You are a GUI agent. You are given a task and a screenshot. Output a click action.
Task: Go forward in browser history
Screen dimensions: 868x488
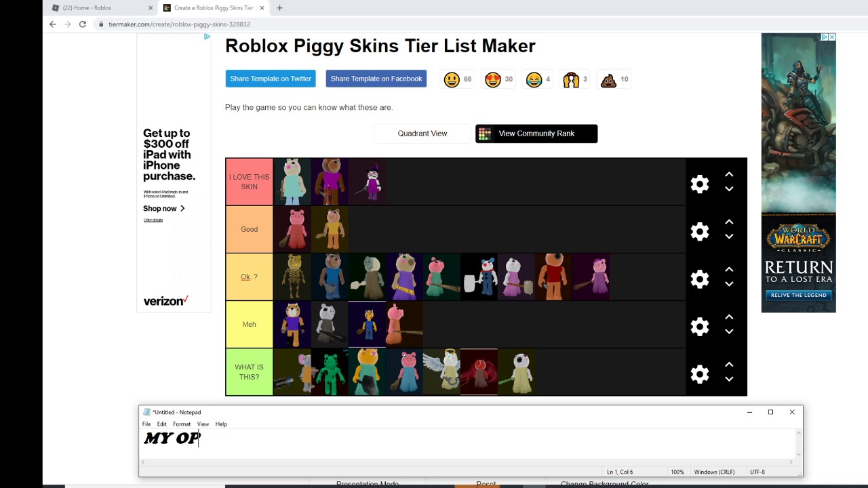pyautogui.click(x=68, y=24)
